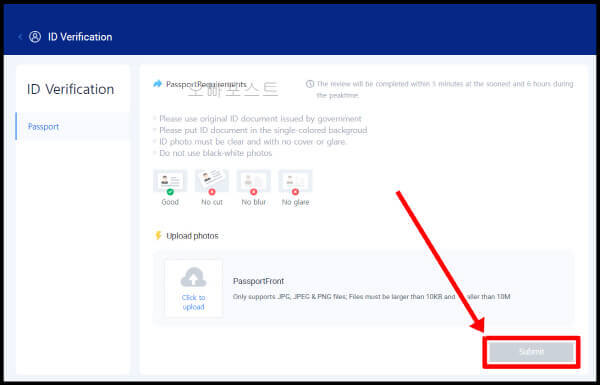Click the sidebar ID Verification heading

70,89
